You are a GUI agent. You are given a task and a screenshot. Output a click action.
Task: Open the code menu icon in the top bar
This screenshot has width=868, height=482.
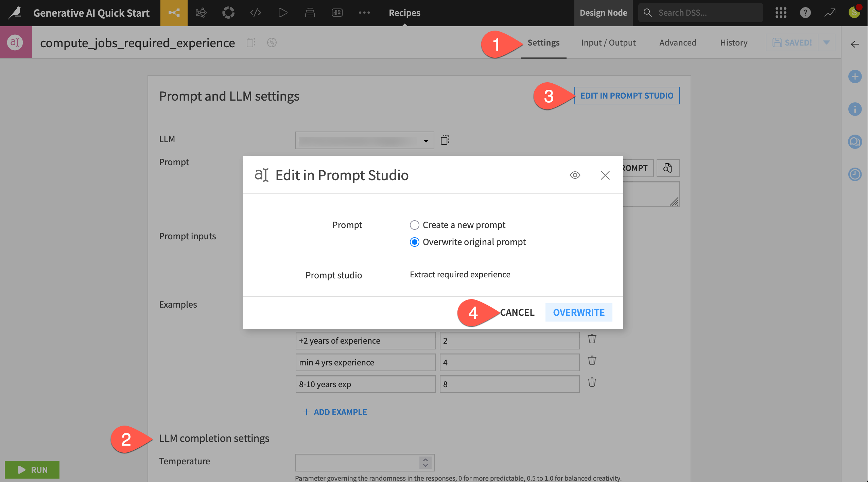pos(255,13)
